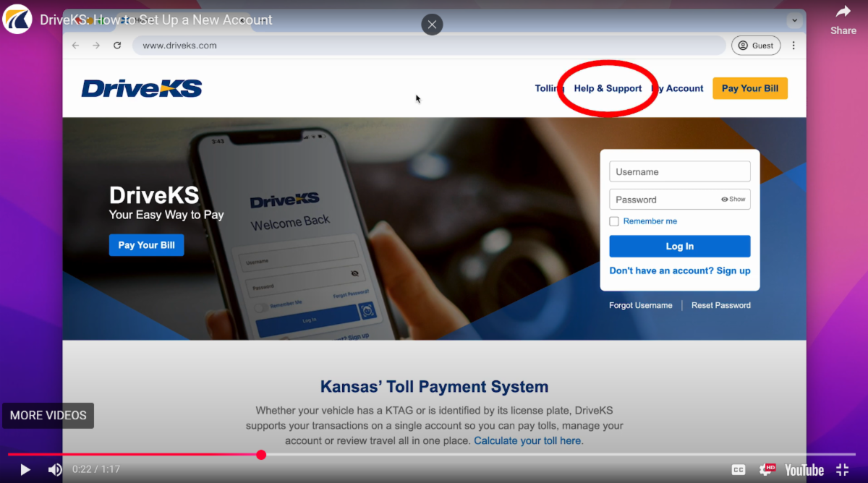Click inside the Username input field
This screenshot has width=868, height=483.
(679, 171)
